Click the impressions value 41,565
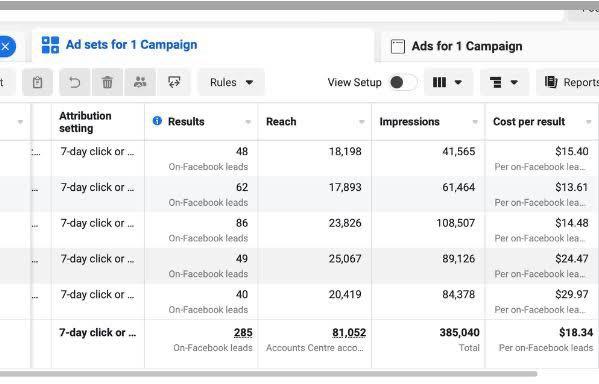Viewport: 599px width, 384px height. click(x=458, y=151)
